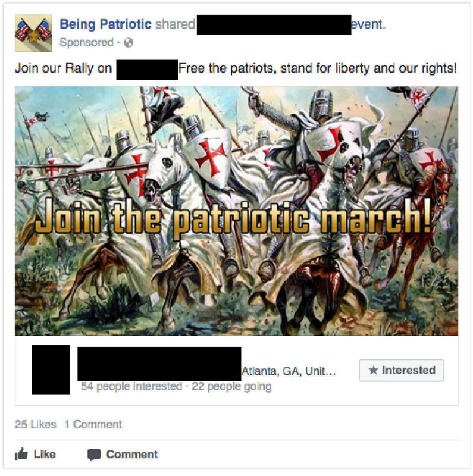Click the thumbs-up icon beside Like

tap(21, 455)
